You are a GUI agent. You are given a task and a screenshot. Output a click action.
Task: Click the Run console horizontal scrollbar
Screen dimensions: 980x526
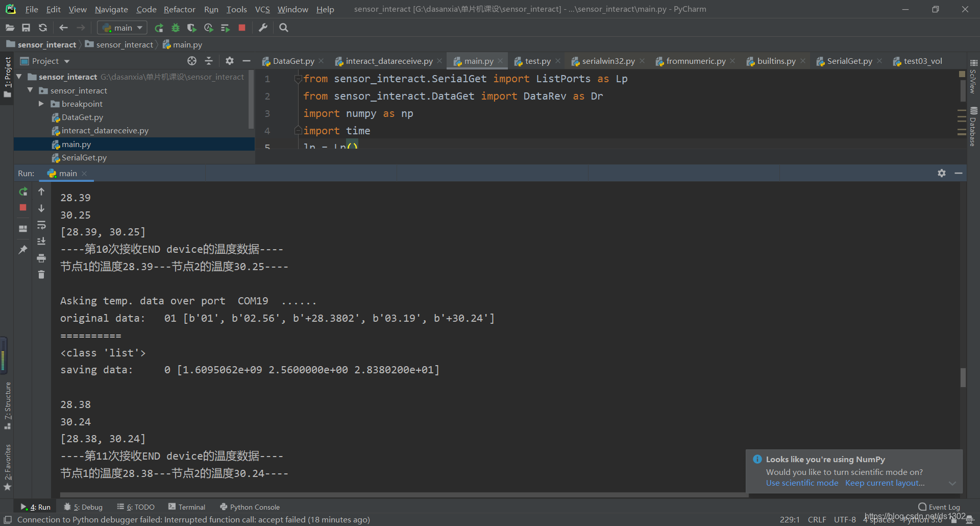(403, 495)
